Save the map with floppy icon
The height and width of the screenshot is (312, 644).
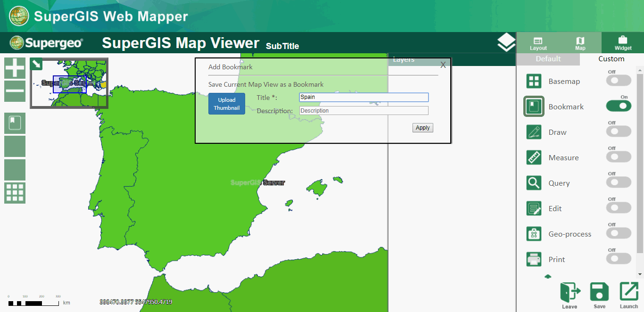pos(600,296)
